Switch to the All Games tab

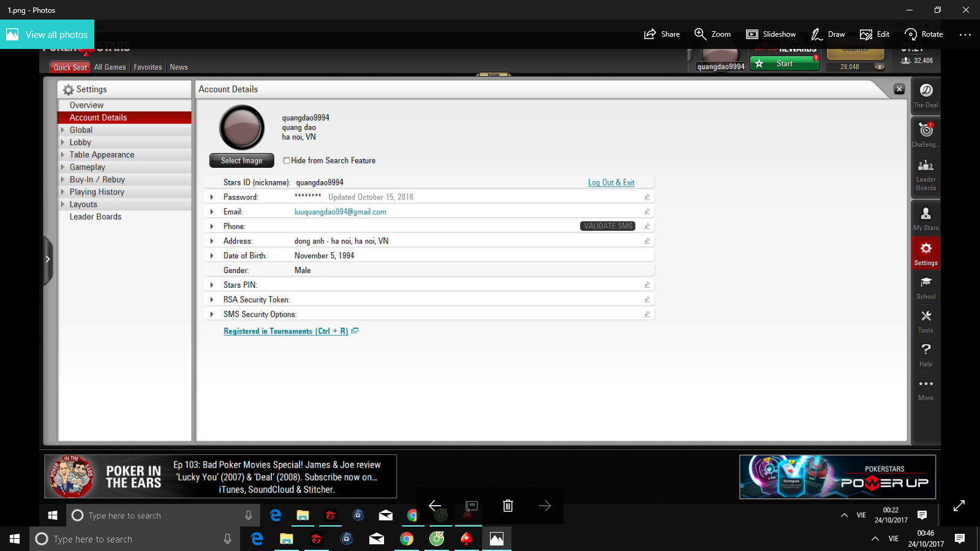pyautogui.click(x=110, y=67)
